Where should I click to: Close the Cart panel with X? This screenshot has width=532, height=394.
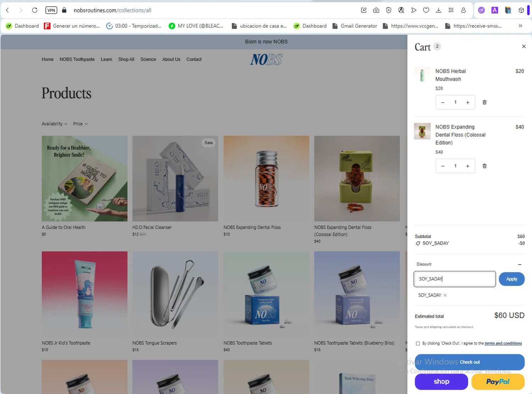[x=523, y=46]
